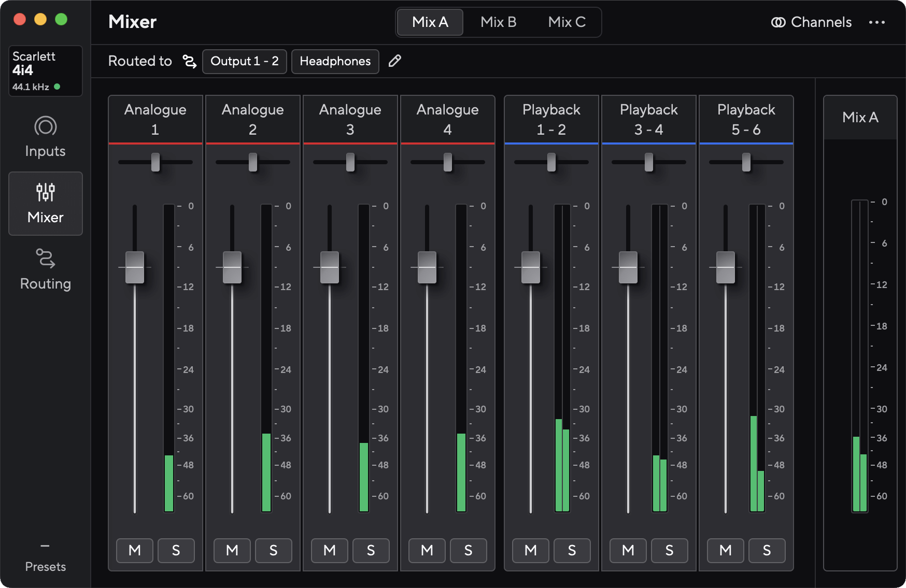Screen dimensions: 906x588
Task: Solo the Playback 1 - 2 channel
Action: pyautogui.click(x=572, y=550)
